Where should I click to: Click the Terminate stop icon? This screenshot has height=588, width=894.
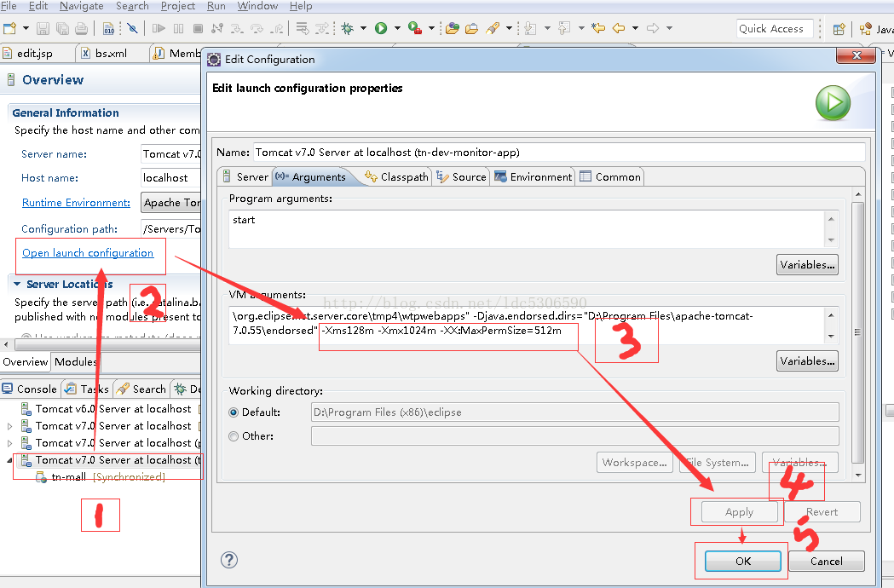198,28
